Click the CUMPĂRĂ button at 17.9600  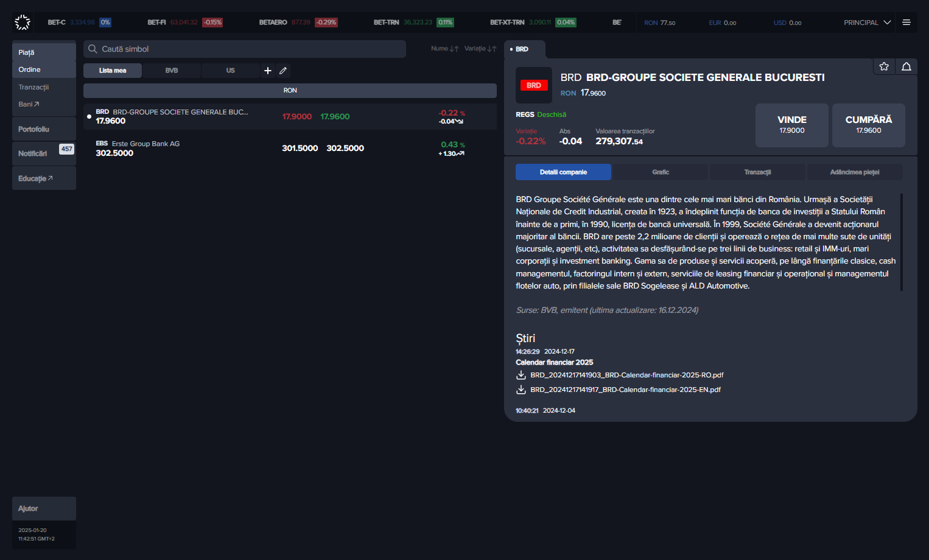(869, 125)
